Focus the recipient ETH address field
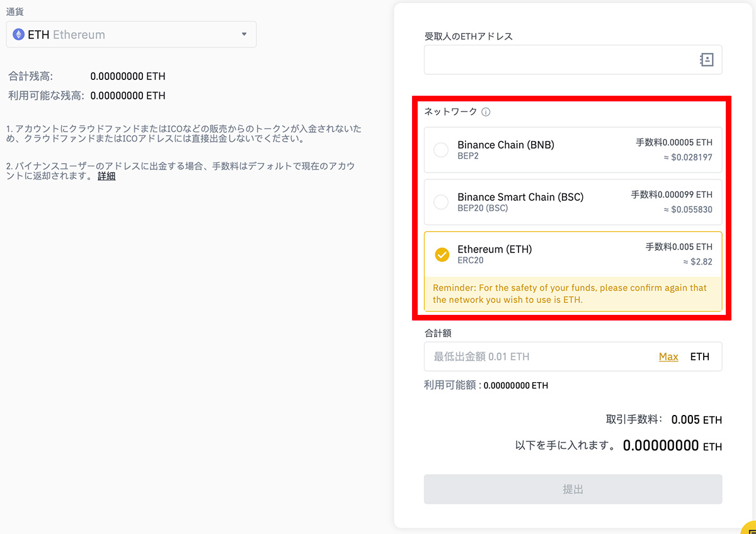This screenshot has height=534, width=756. point(573,60)
